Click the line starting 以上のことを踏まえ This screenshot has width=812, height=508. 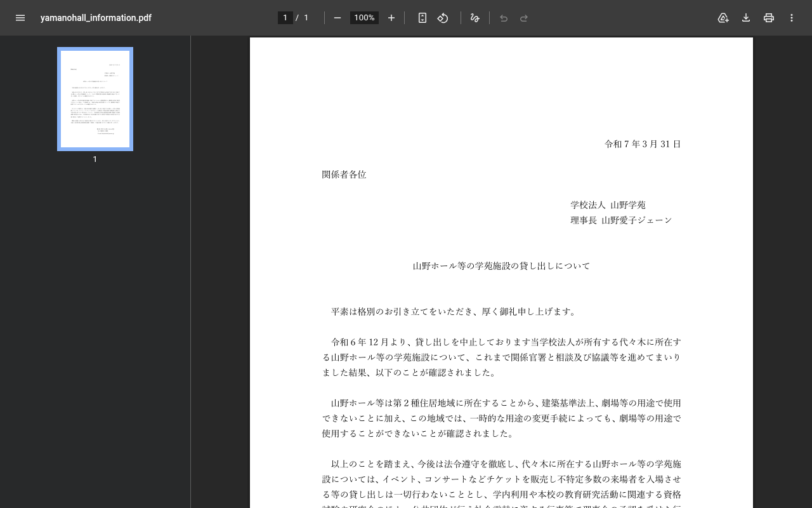point(506,464)
